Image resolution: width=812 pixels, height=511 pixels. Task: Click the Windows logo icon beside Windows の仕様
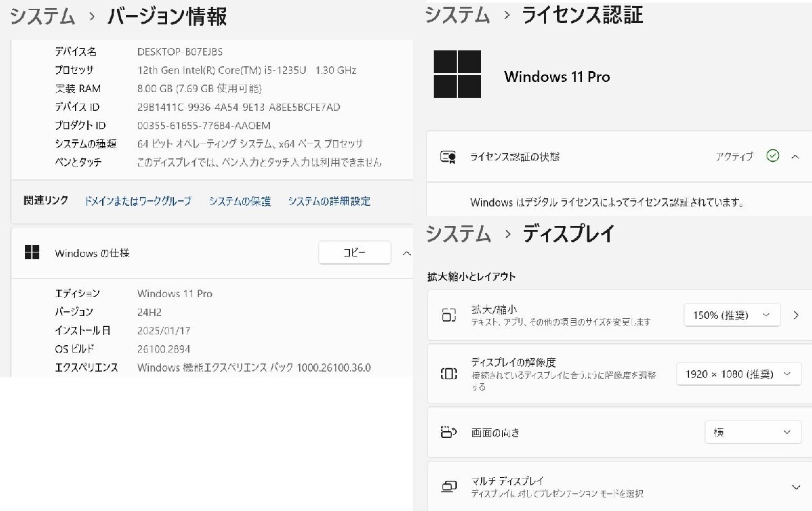point(32,252)
